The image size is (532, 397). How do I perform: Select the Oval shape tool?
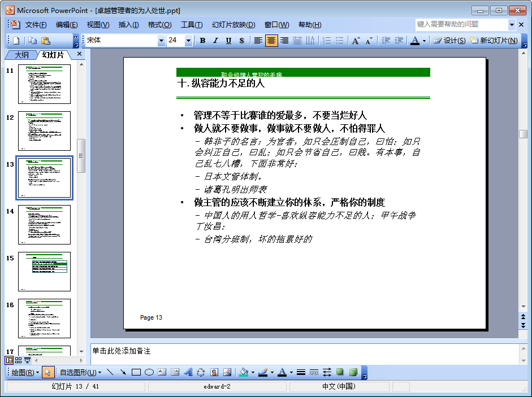point(149,372)
